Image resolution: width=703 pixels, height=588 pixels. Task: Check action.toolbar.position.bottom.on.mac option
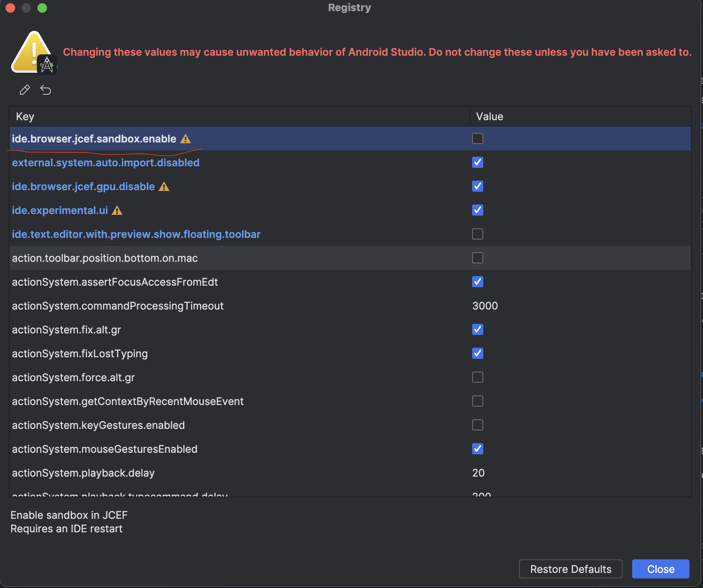pos(477,258)
